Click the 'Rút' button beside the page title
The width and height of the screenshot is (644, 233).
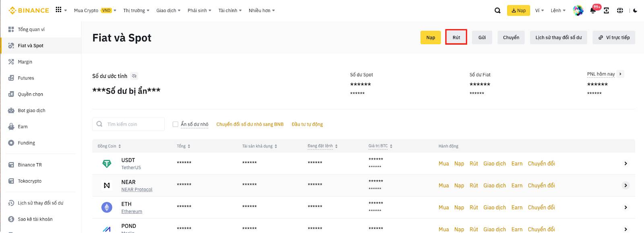[456, 37]
